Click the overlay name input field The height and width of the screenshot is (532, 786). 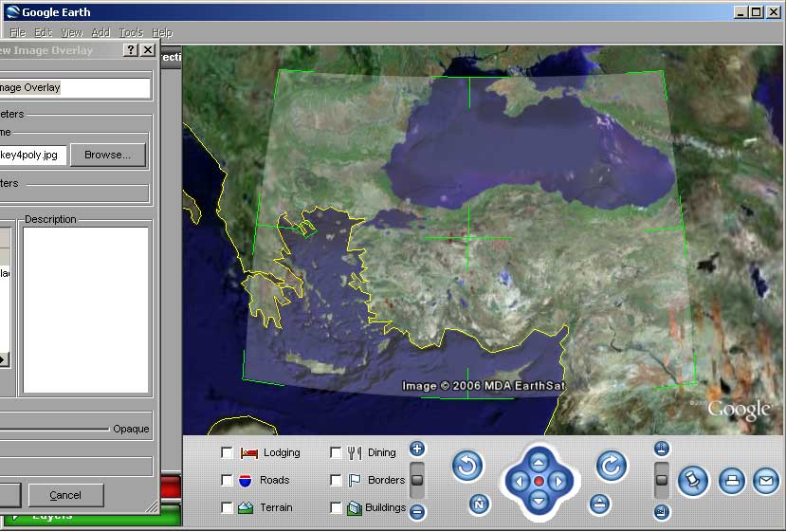[75, 88]
